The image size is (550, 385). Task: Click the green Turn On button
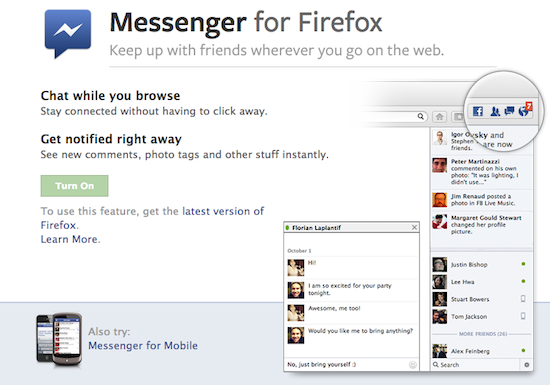pos(74,186)
